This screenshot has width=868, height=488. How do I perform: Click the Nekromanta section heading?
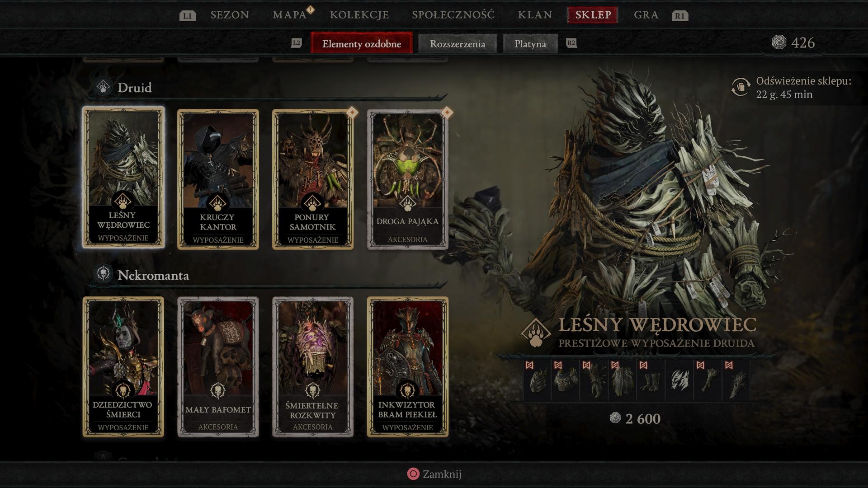click(x=153, y=275)
